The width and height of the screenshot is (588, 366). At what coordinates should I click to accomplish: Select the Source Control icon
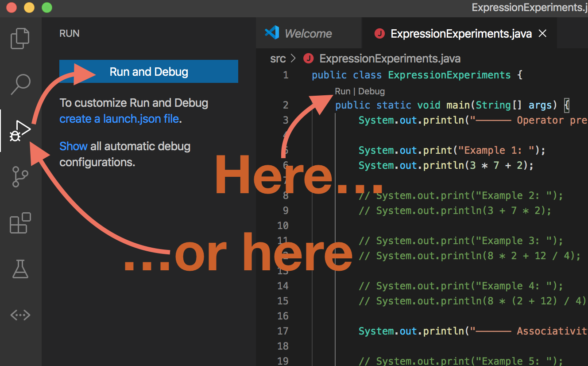20,176
